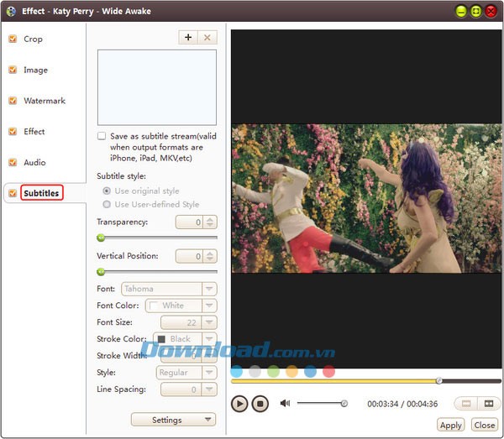Open the Stroke Color dropdown
The width and height of the screenshot is (504, 439).
click(x=185, y=339)
